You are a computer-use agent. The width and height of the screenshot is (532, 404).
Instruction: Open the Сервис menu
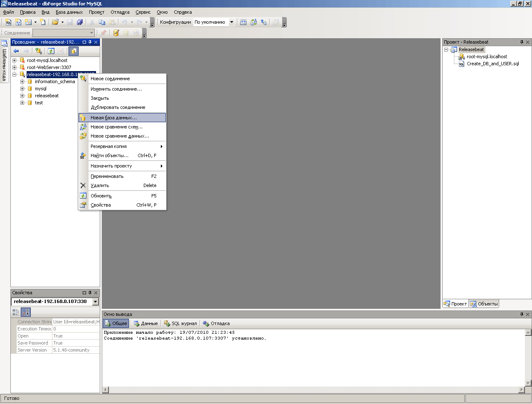(143, 12)
